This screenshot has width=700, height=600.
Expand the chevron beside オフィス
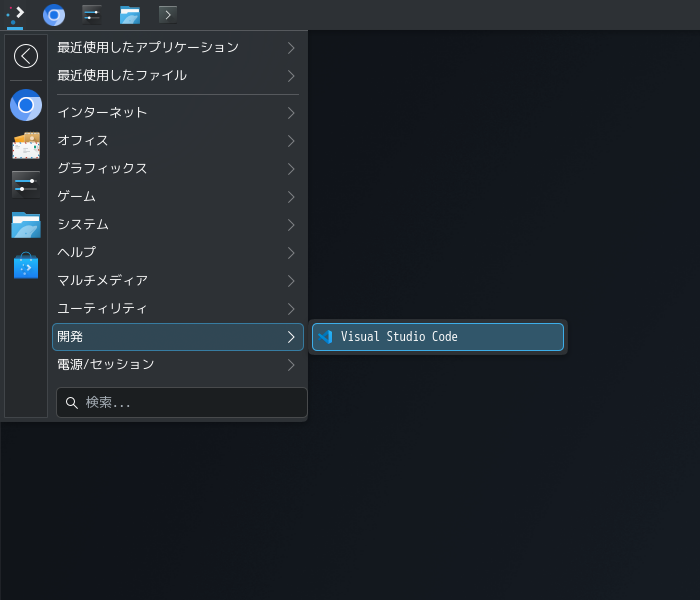pyautogui.click(x=291, y=141)
